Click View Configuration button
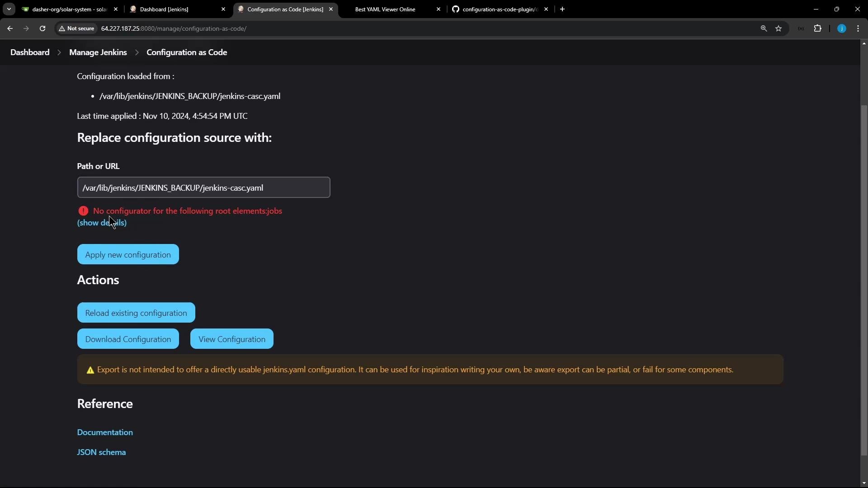 (232, 339)
